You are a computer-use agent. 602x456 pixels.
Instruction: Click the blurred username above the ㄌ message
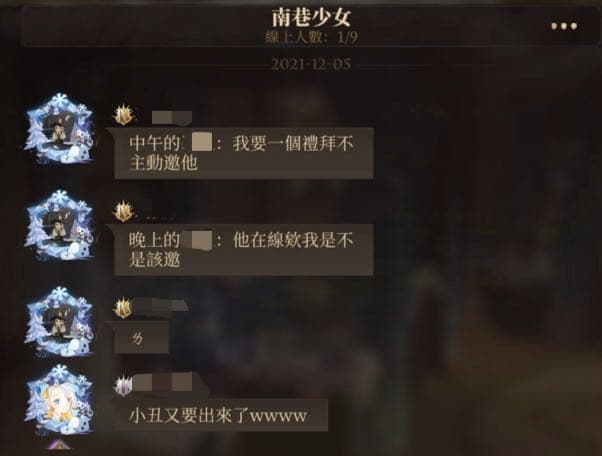click(161, 306)
